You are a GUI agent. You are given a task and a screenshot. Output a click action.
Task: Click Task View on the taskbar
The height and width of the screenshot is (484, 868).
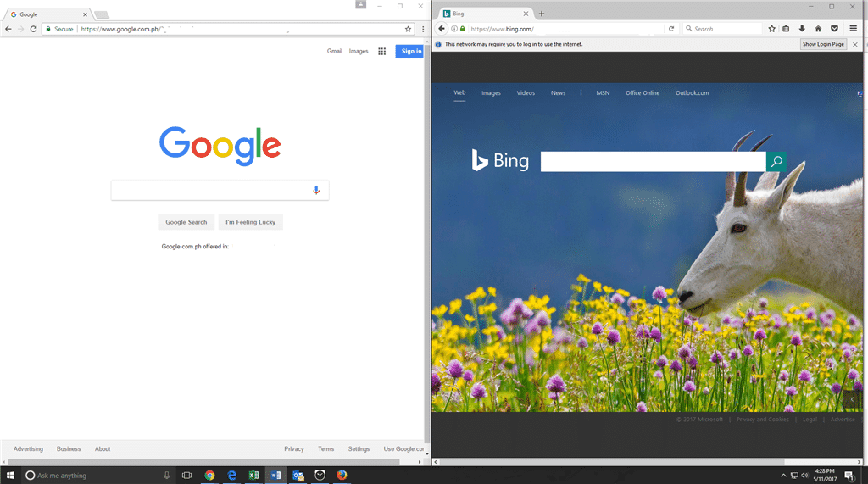[x=186, y=476]
